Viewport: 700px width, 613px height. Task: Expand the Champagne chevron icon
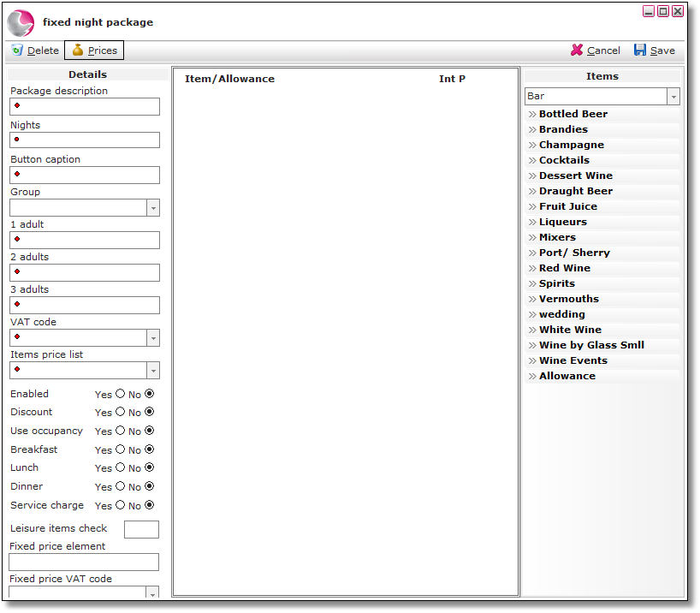tap(532, 146)
